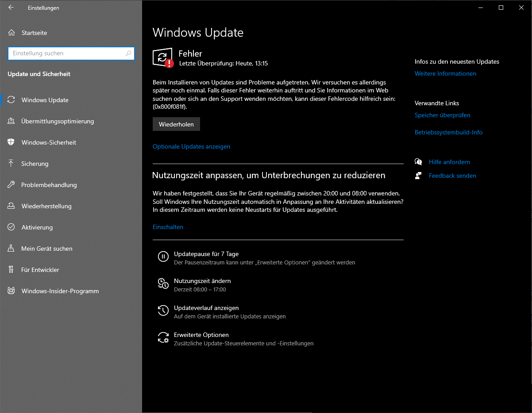
Task: Click Speicher überprüfen link
Action: point(442,115)
